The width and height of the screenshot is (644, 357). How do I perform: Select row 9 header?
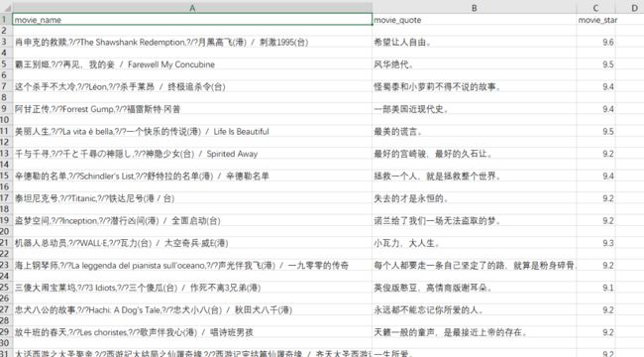[6, 108]
